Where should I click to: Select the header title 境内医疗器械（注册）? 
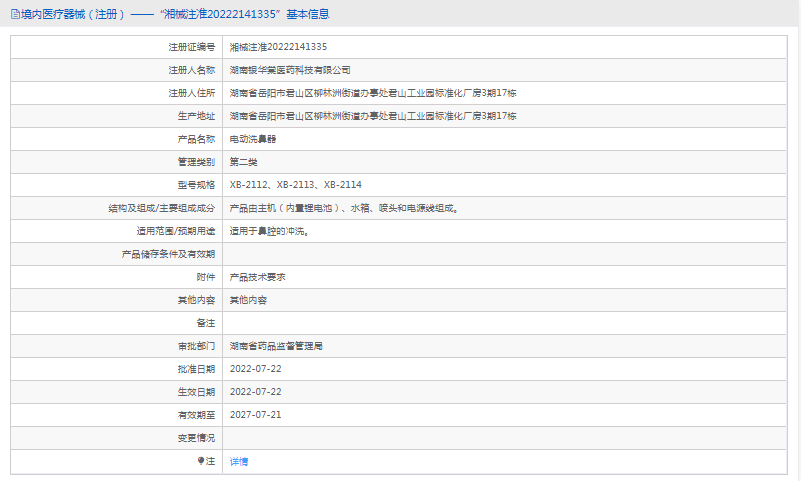pos(73,14)
